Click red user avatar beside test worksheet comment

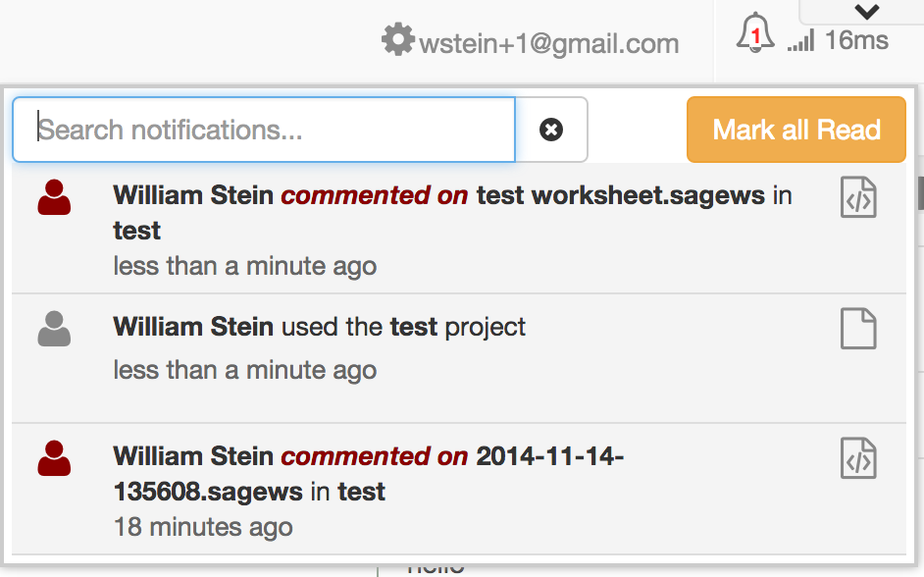54,198
